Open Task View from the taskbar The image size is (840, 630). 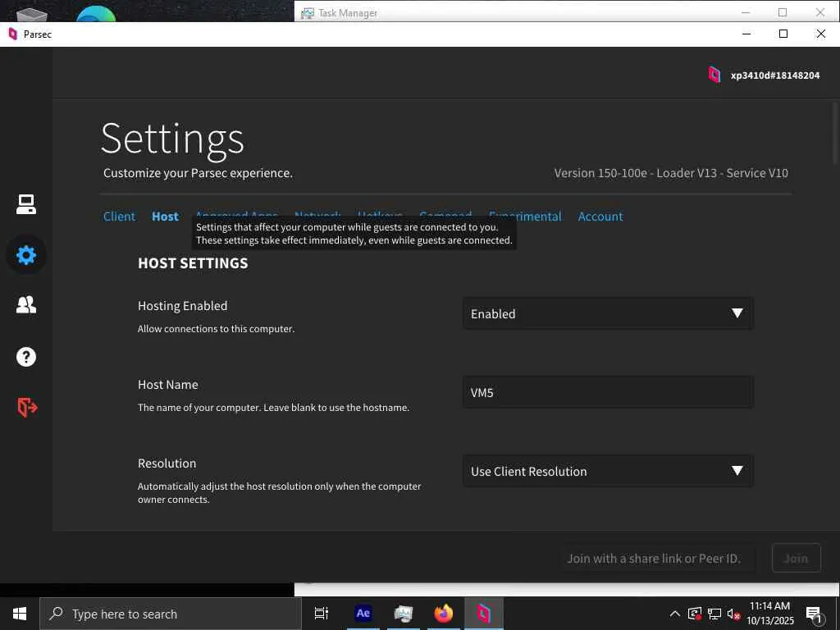point(322,614)
